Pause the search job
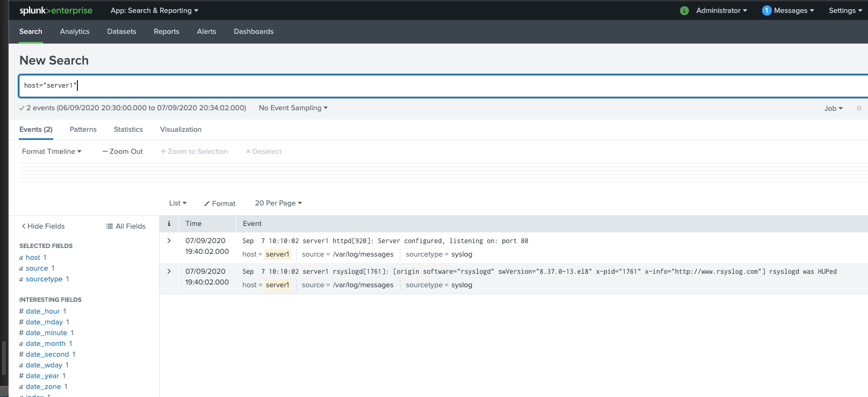Viewport: 868px width, 397px height. coord(859,109)
